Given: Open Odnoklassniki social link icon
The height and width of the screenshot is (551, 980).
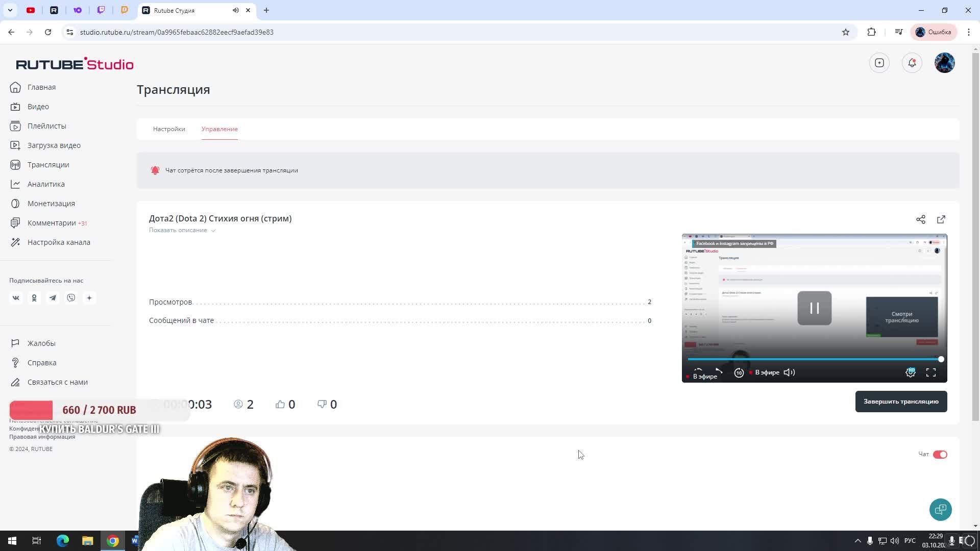Looking at the screenshot, I should pos(34,298).
